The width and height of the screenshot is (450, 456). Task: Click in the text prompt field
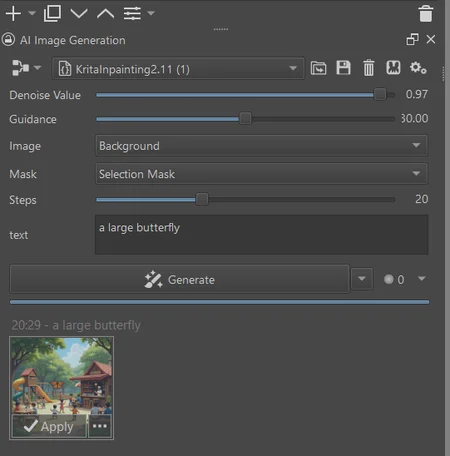tap(261, 235)
